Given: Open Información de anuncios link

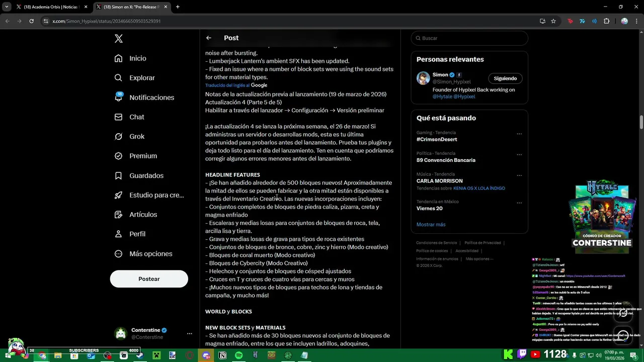Looking at the screenshot, I should pos(437,259).
